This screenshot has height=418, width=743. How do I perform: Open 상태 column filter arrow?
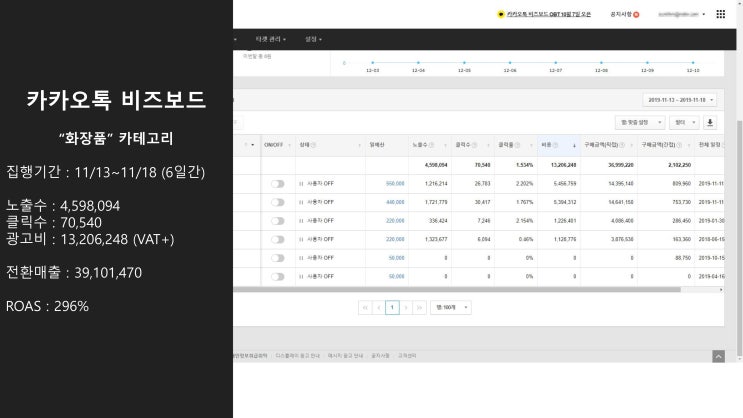tap(359, 145)
